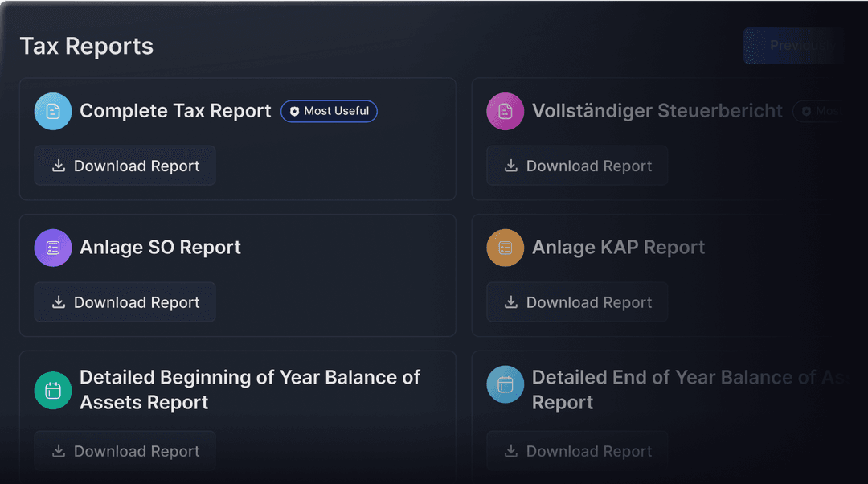The width and height of the screenshot is (868, 484).
Task: Click the shield icon inside Most Useful badge
Action: click(294, 111)
